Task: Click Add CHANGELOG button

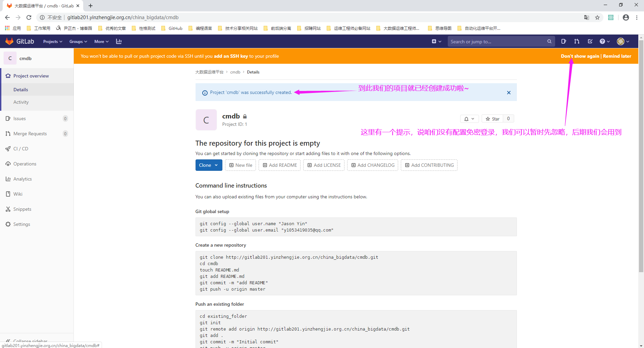Action: pyautogui.click(x=373, y=165)
